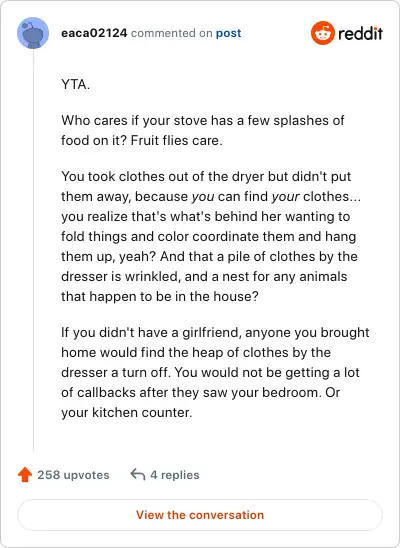Click the paragraph starting "If you didn't"
The width and height of the screenshot is (400, 548).
tap(215, 372)
